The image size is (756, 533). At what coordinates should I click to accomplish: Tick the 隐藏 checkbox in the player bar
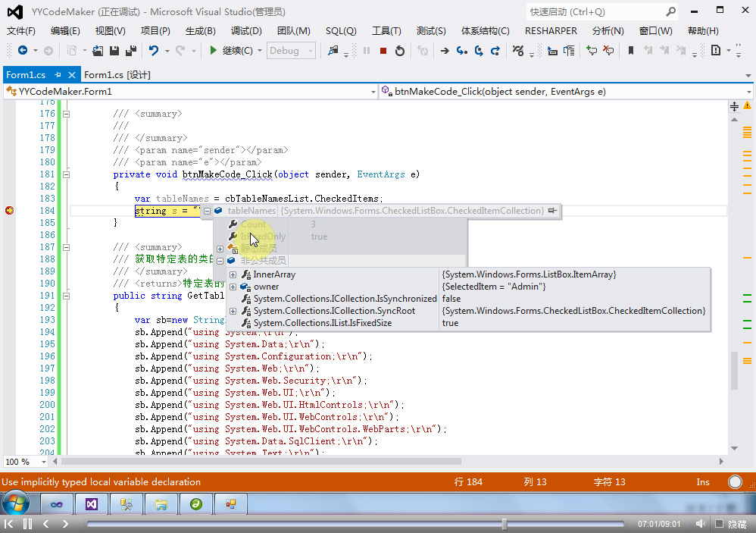[720, 524]
